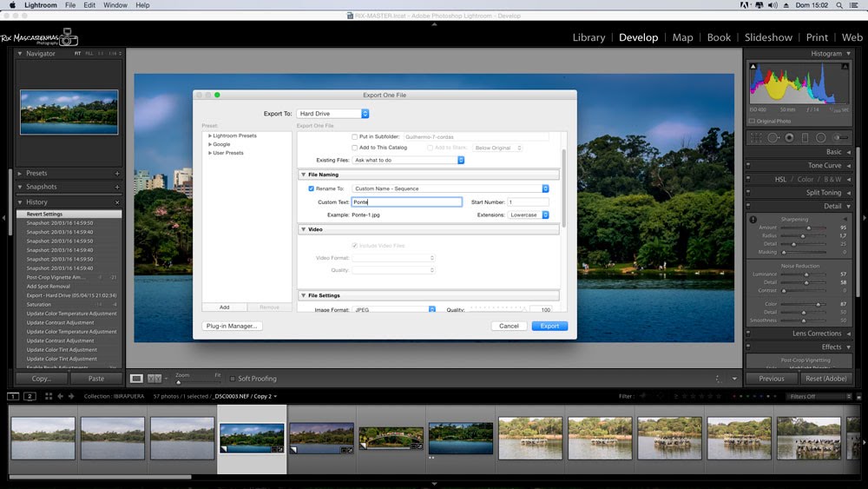The height and width of the screenshot is (489, 868).
Task: Choose the Graduated Filter tool
Action: (805, 137)
